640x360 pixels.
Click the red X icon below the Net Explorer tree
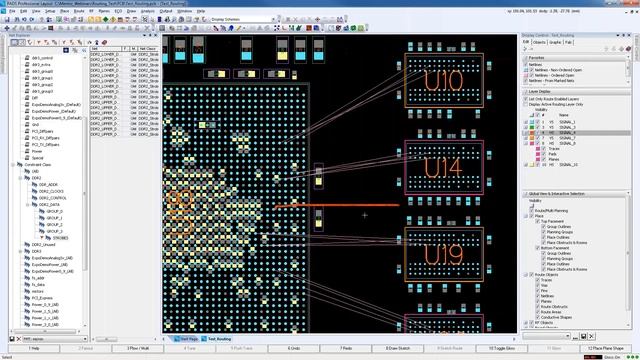[18, 339]
